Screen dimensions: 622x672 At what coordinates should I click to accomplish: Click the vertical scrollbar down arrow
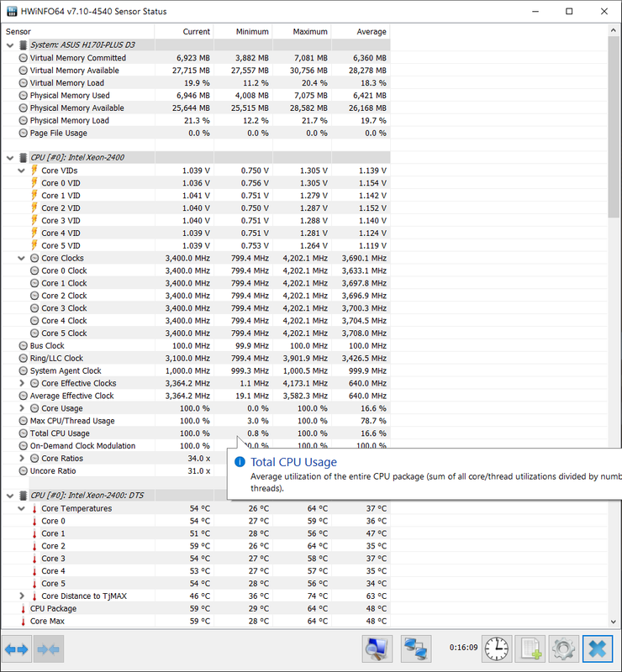tap(614, 622)
